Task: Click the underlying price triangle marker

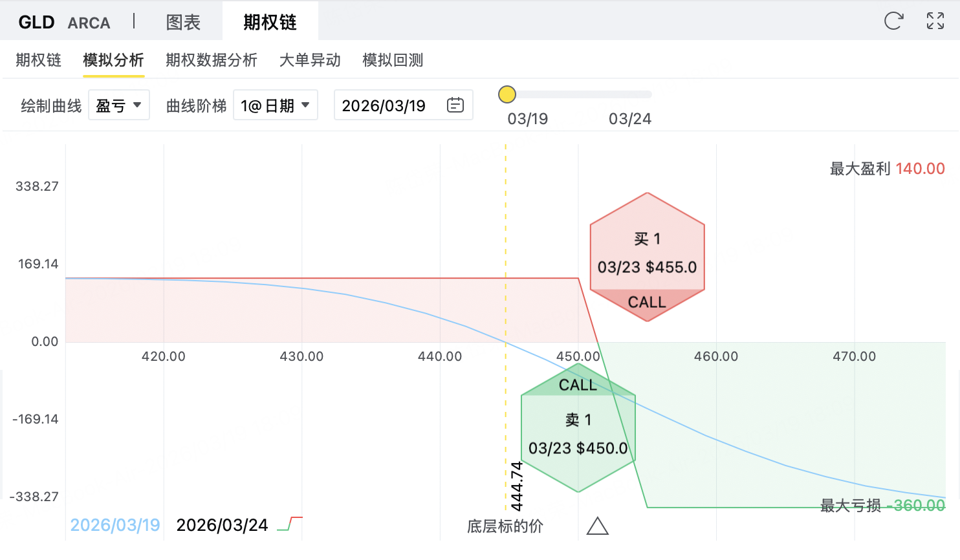Action: click(597, 526)
